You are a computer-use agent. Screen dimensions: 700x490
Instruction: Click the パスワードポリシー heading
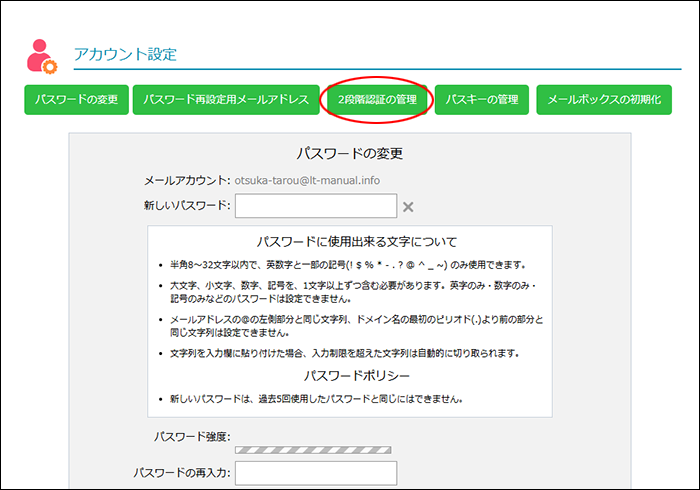pyautogui.click(x=349, y=378)
